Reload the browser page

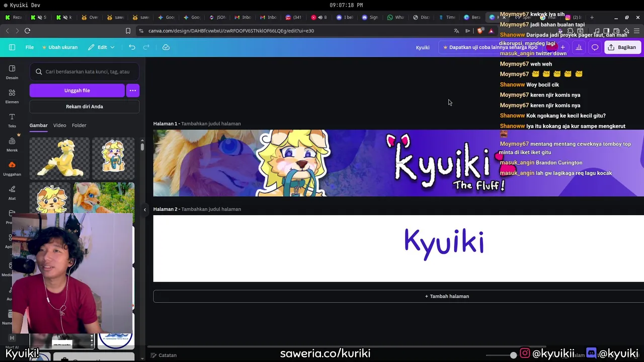point(27,31)
